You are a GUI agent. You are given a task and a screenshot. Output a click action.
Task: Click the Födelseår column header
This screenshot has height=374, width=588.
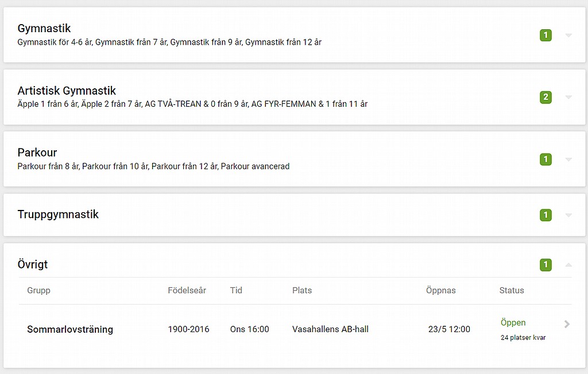point(187,290)
